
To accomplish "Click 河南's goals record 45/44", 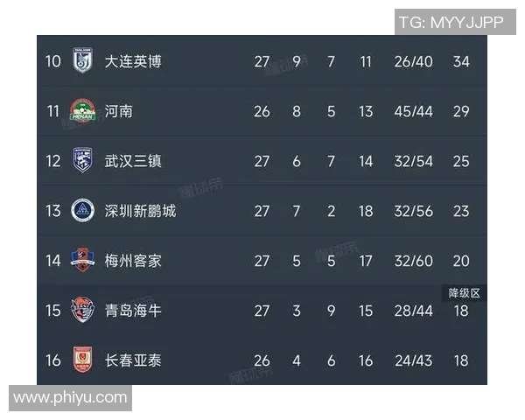I will pyautogui.click(x=414, y=111).
